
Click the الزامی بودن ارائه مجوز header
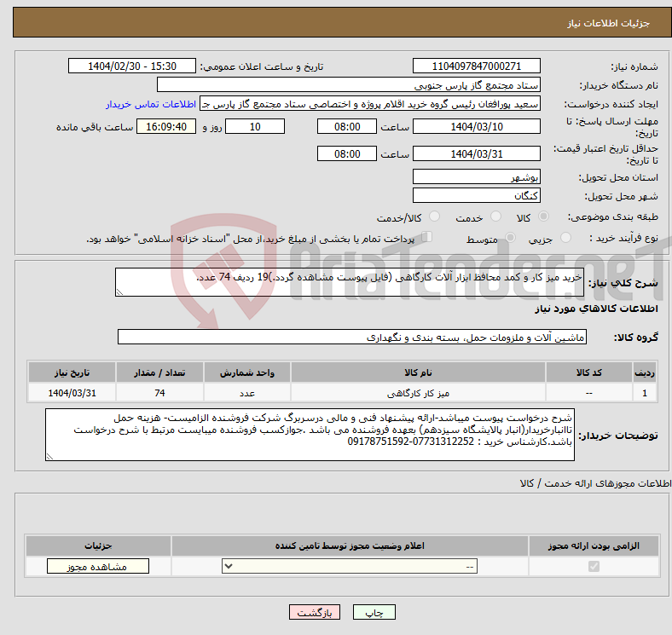(594, 546)
